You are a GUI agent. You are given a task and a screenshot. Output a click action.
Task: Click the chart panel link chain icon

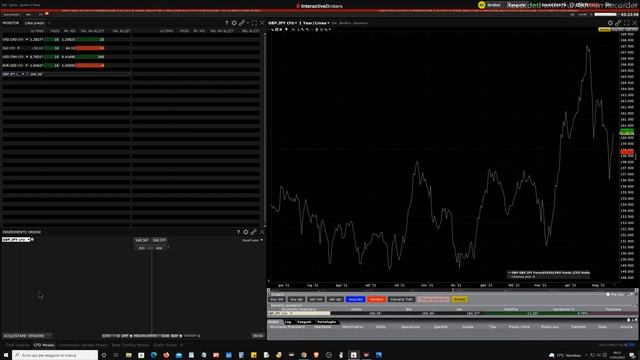(618, 23)
